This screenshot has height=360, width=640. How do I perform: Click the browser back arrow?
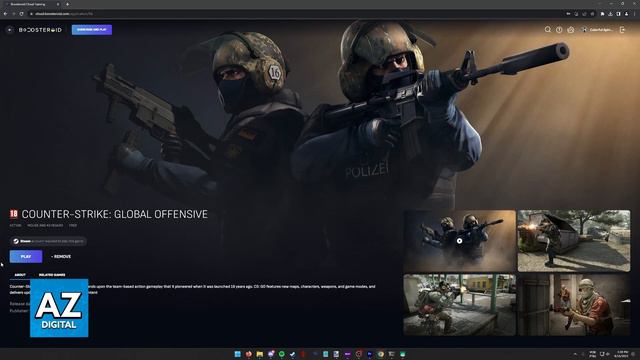5,14
